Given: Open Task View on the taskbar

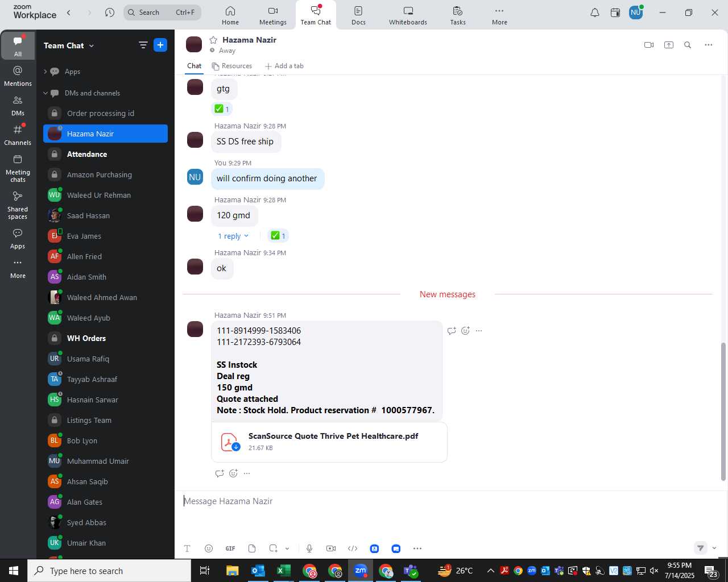Looking at the screenshot, I should (x=205, y=571).
